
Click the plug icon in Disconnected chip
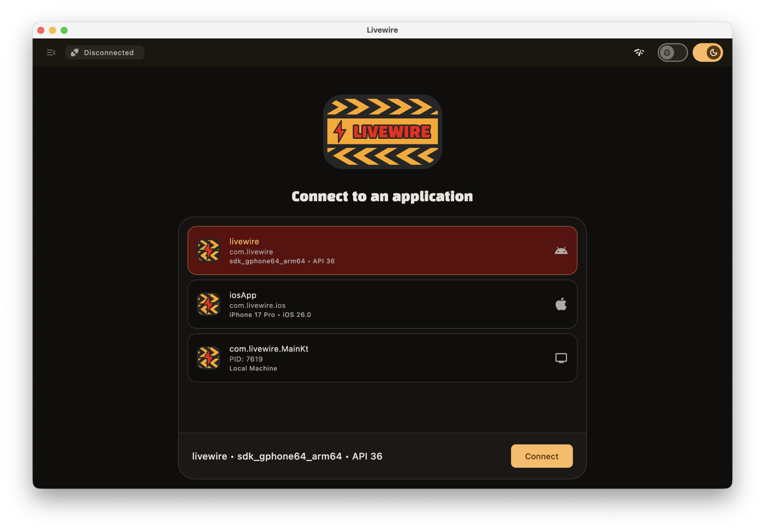coord(75,53)
